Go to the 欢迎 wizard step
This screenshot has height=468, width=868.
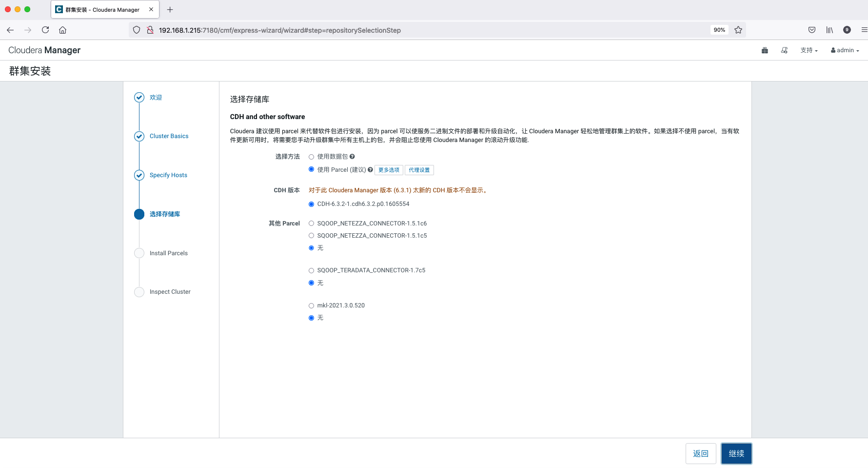(x=156, y=98)
